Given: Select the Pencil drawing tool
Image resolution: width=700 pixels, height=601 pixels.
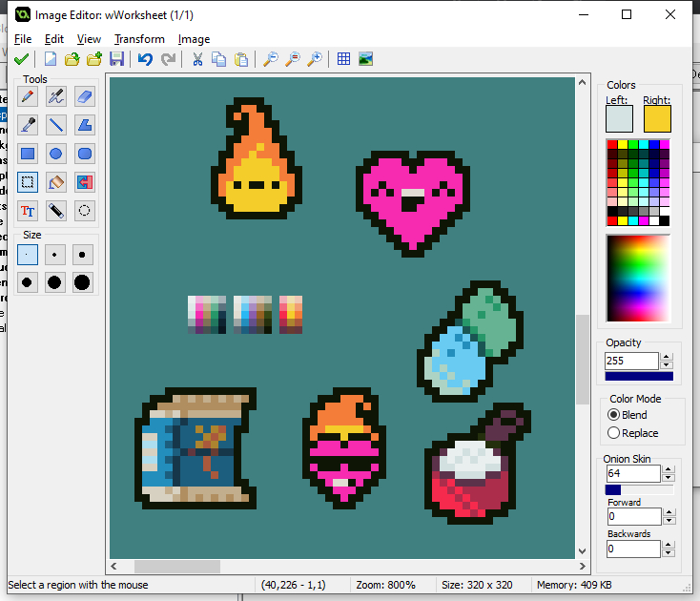Looking at the screenshot, I should 29,96.
